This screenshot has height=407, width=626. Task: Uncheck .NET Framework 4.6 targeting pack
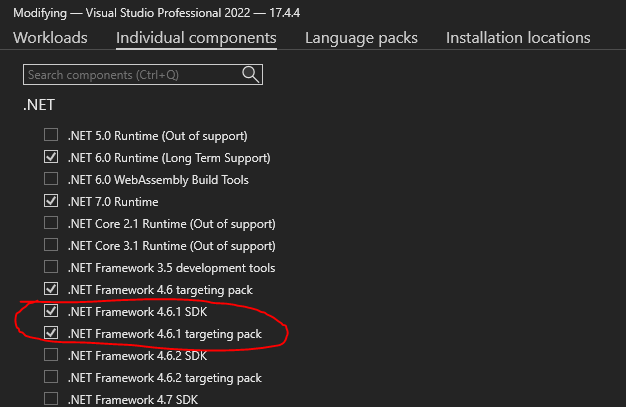pyautogui.click(x=51, y=289)
